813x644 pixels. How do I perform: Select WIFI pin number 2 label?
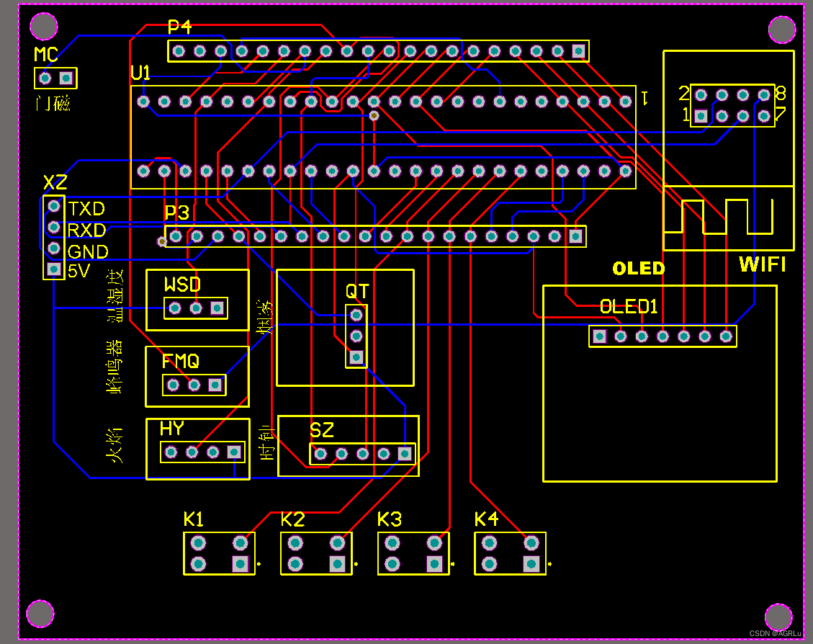pos(684,94)
